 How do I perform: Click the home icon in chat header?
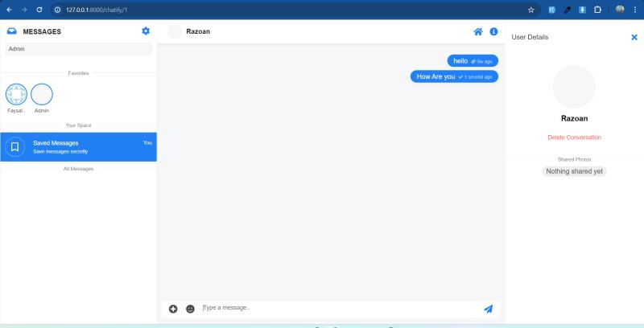(478, 31)
